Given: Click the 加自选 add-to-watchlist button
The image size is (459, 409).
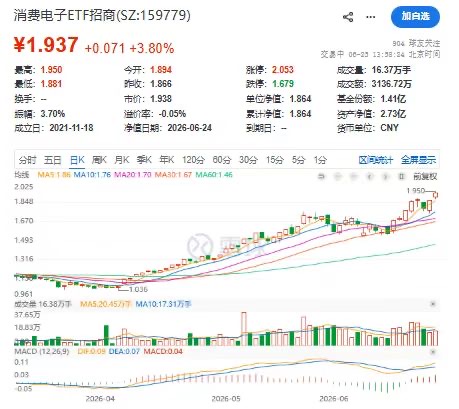Looking at the screenshot, I should point(415,16).
